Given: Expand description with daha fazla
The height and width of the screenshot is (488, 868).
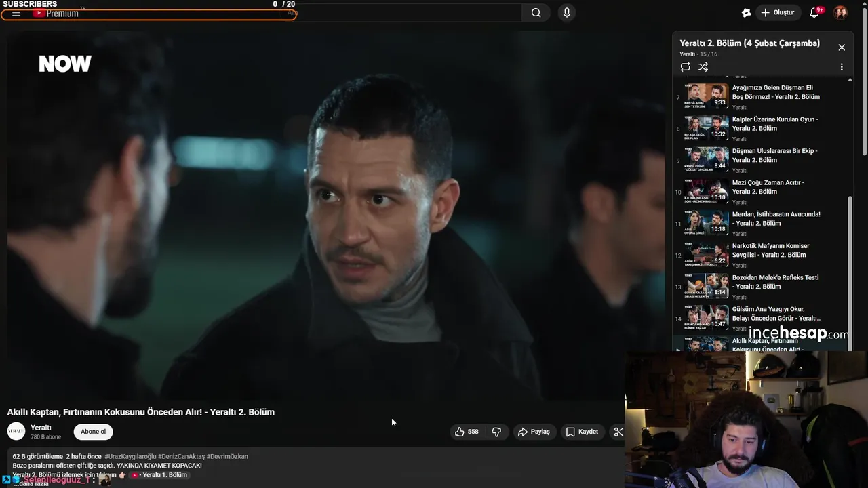Looking at the screenshot, I should click(x=31, y=483).
